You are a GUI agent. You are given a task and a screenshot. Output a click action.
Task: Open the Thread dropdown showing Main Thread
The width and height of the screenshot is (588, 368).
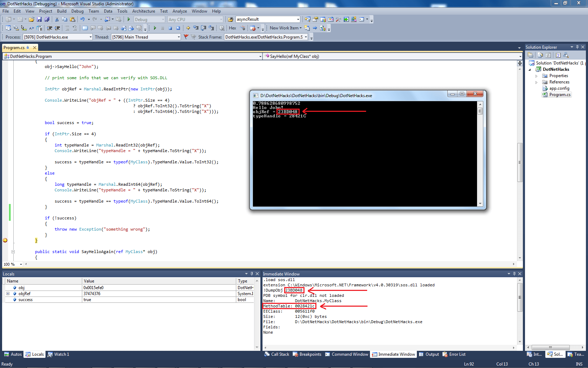[x=178, y=37]
